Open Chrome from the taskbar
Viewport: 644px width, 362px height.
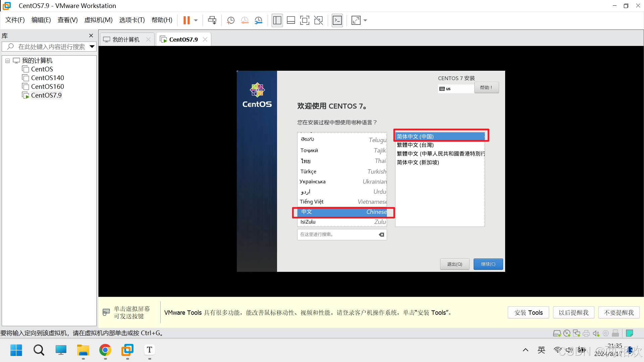click(105, 350)
